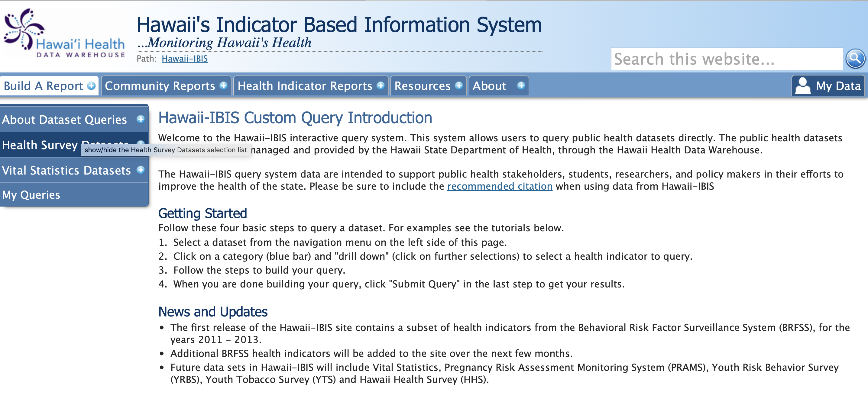Viewport: 868px width, 398px height.
Task: Open the Resources menu
Action: [x=428, y=86]
